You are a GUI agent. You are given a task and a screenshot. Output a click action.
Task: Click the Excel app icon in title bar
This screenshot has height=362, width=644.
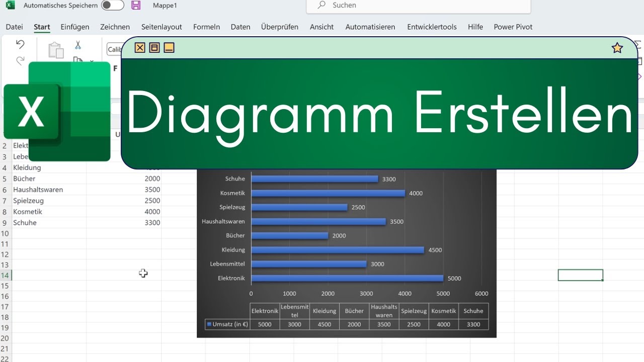(10, 6)
